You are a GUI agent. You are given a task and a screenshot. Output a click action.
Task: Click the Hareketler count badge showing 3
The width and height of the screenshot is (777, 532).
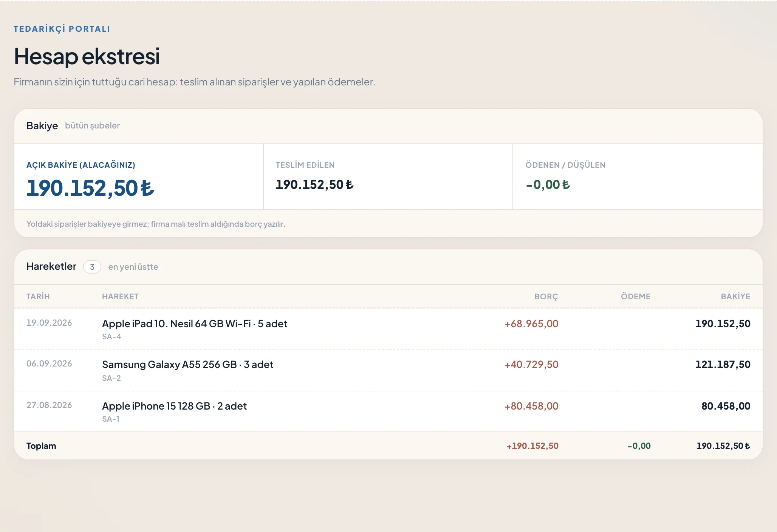[92, 267]
